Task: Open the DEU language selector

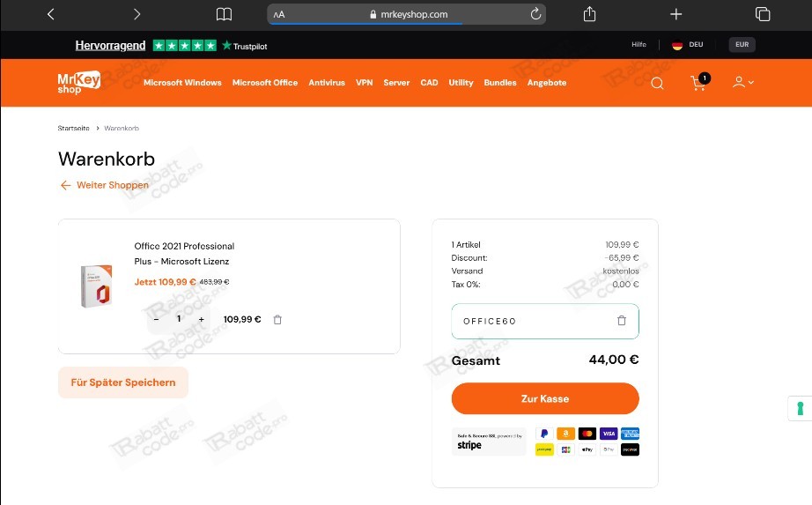Action: [687, 45]
